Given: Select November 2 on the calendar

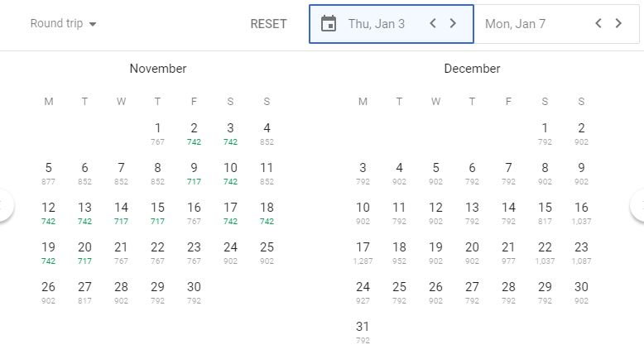Looking at the screenshot, I should pos(194,132).
